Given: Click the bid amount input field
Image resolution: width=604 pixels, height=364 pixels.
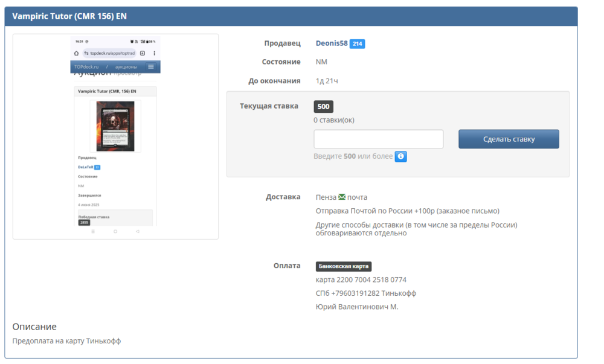Looking at the screenshot, I should [x=378, y=139].
